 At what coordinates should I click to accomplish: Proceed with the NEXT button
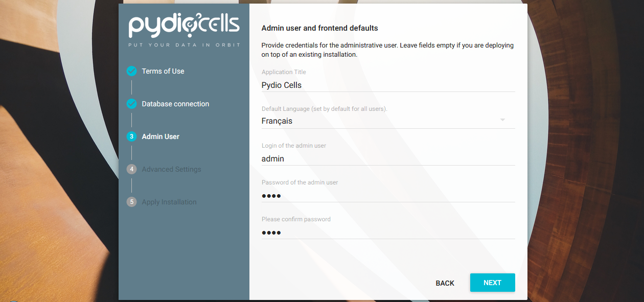[492, 283]
